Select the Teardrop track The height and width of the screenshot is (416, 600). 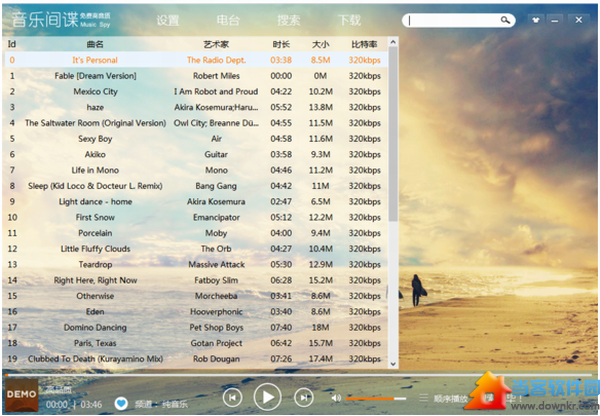pos(95,264)
